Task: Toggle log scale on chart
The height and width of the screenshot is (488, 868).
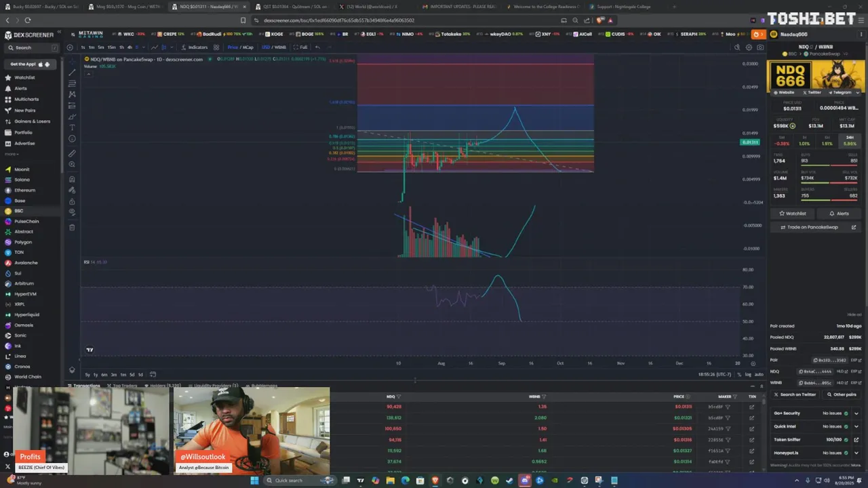Action: pyautogui.click(x=748, y=374)
